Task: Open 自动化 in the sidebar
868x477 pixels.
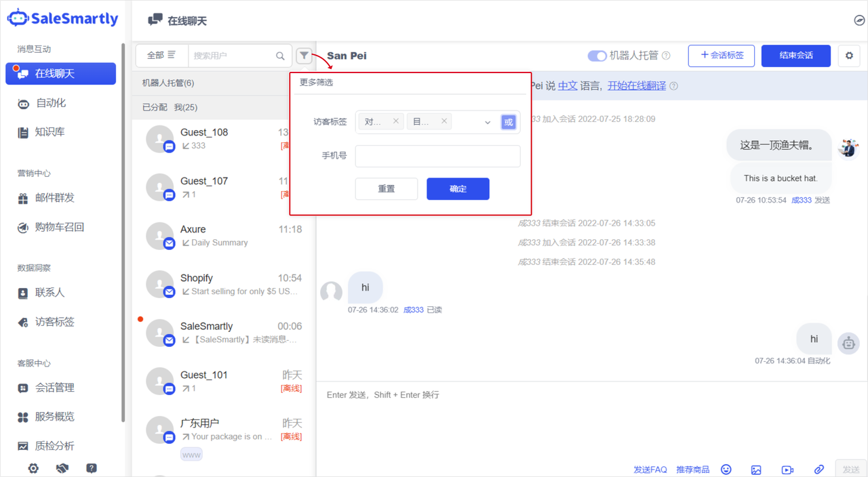Action: (51, 104)
